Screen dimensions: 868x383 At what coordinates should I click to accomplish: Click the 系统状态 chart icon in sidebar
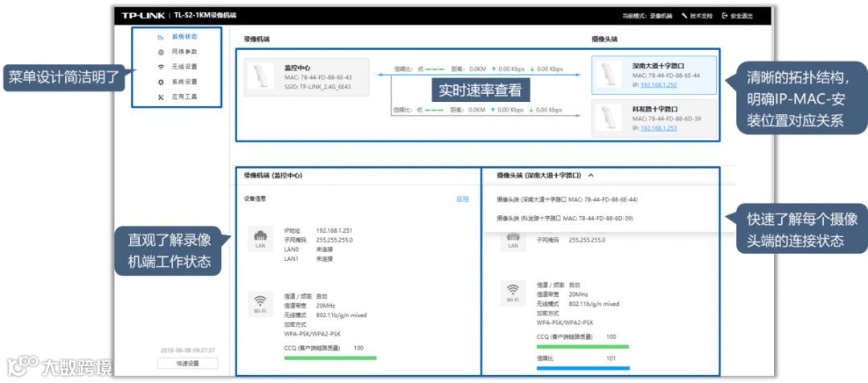(x=161, y=37)
